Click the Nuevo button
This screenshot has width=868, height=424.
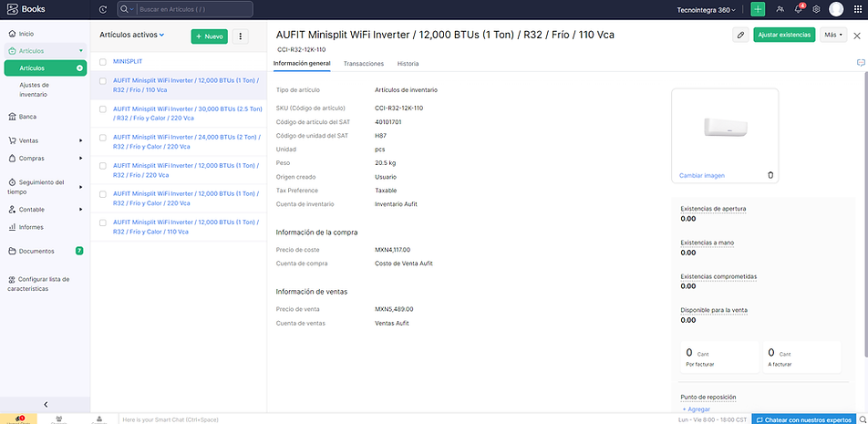210,36
